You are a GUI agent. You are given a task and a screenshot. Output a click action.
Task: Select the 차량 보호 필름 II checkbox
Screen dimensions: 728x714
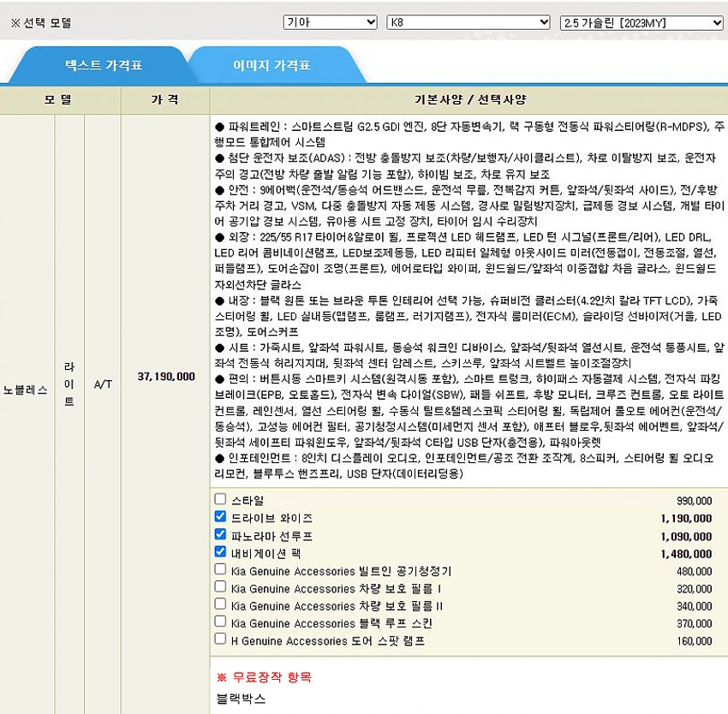[221, 604]
